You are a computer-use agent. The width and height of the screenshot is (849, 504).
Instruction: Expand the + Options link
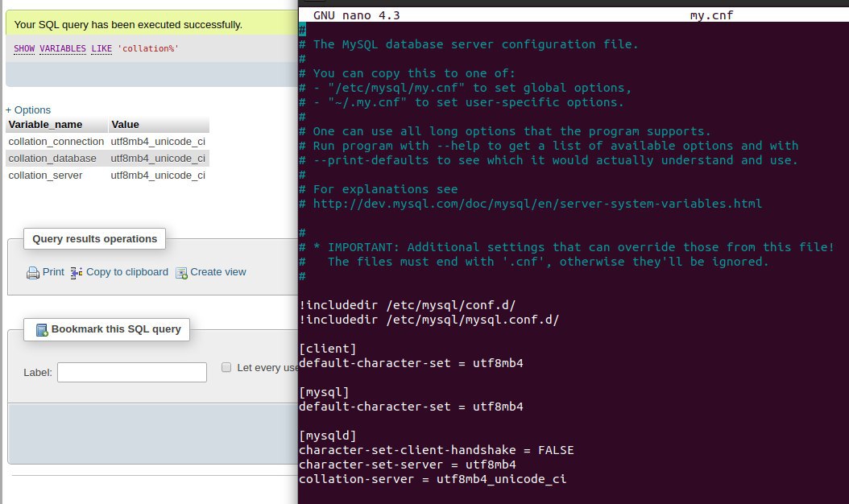tap(28, 109)
